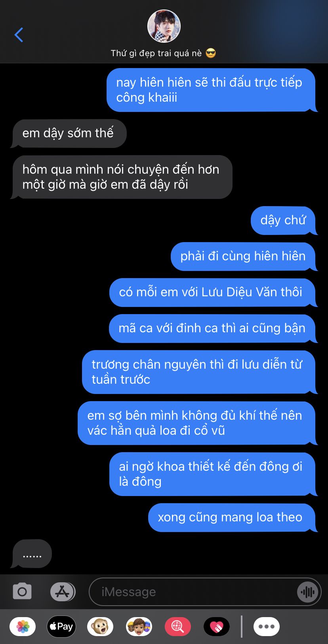Open the Digital Touch heart app
Image resolution: width=328 pixels, height=644 pixels.
[x=217, y=627]
